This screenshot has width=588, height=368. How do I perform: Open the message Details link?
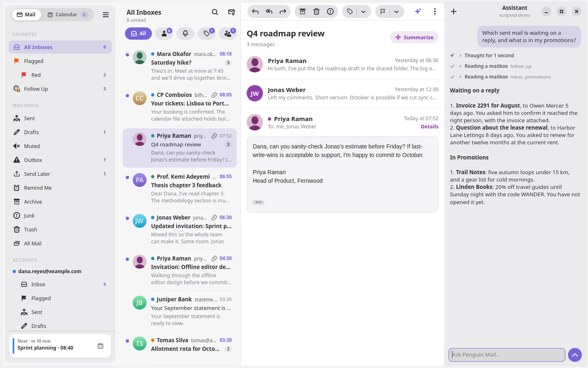coord(430,127)
